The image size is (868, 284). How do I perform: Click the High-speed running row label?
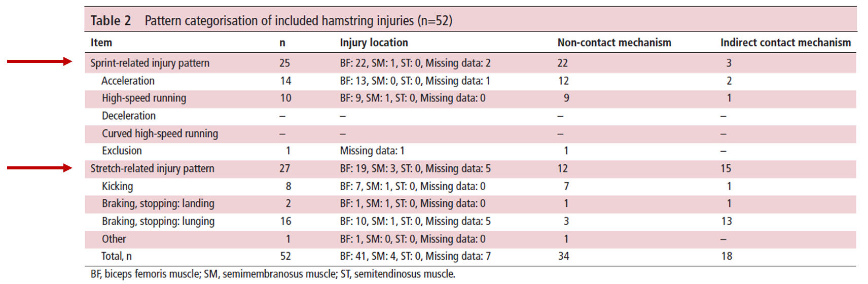(x=144, y=98)
